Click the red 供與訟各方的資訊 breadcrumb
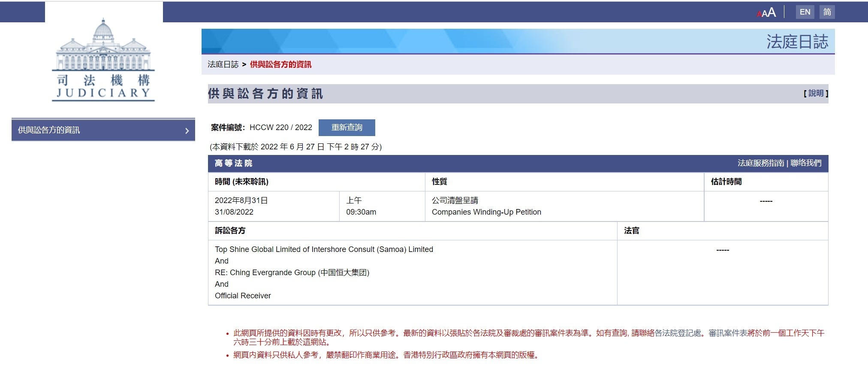Screen dimensions: 868x367 [280, 64]
